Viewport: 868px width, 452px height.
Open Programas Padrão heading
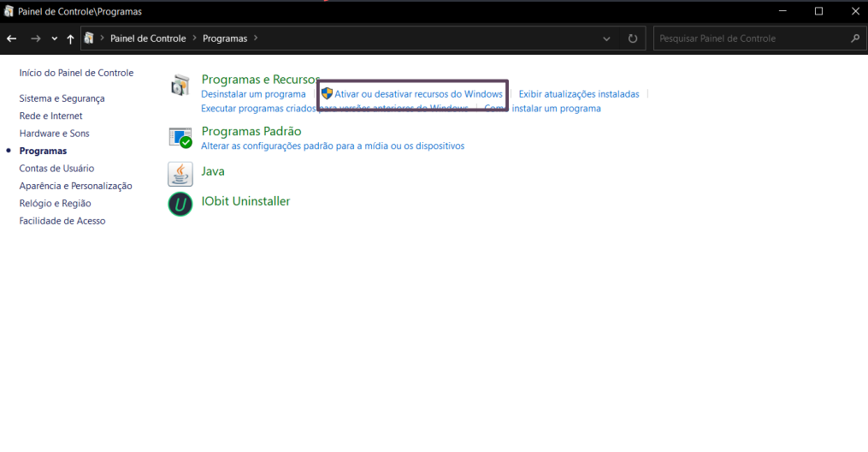click(251, 131)
